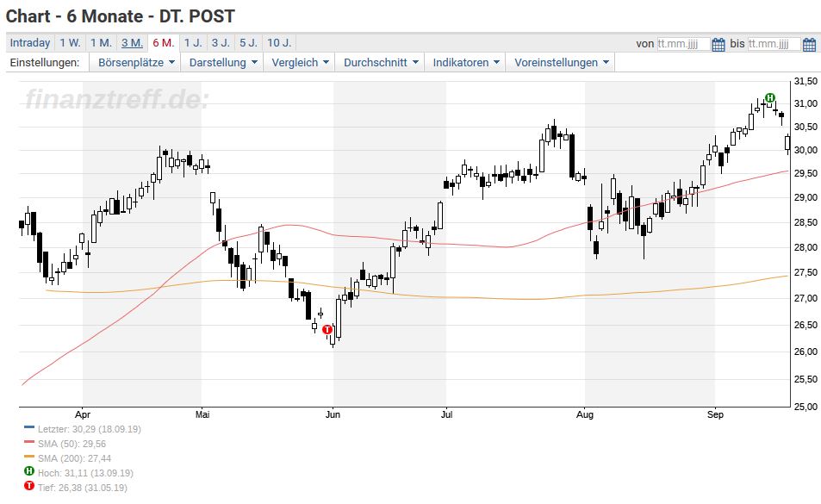Click the 28,00 price axis label
The width and height of the screenshot is (821, 504).
pyautogui.click(x=805, y=247)
